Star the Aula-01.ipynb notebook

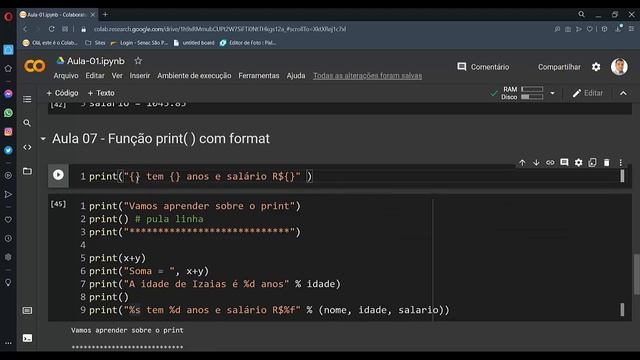(138, 61)
